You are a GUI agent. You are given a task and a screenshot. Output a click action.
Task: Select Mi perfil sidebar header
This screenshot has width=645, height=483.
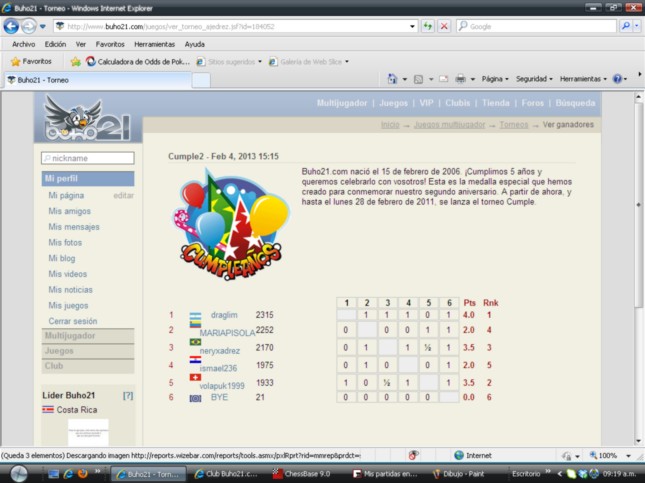click(x=88, y=179)
